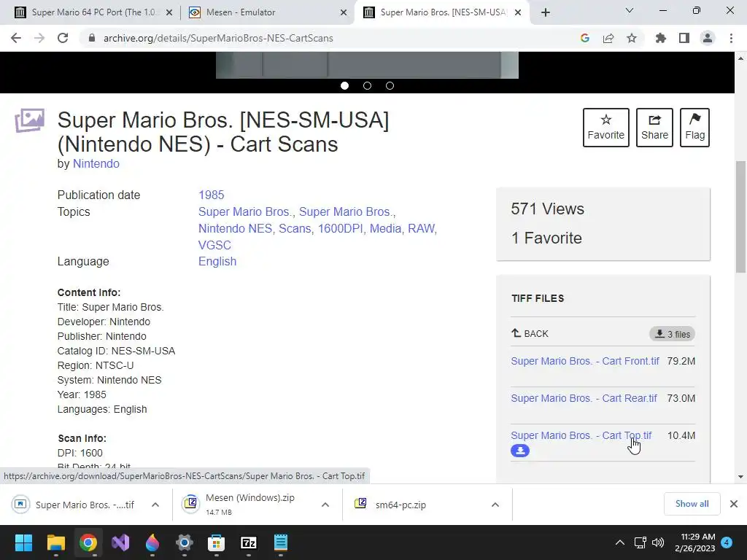Click the site lock icon
The image size is (747, 560).
pyautogui.click(x=92, y=38)
